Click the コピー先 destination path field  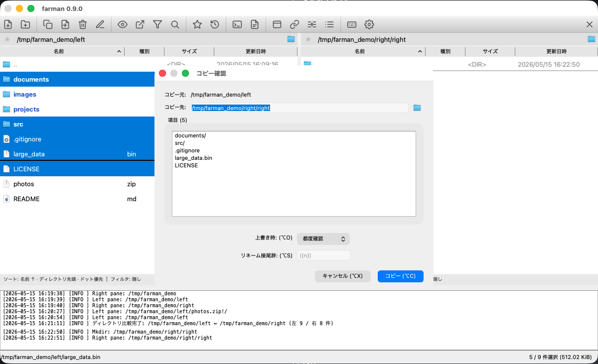(300, 108)
